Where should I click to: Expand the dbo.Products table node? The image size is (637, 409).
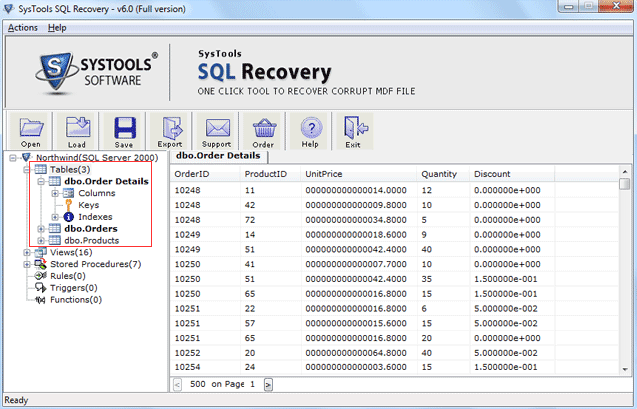point(41,240)
